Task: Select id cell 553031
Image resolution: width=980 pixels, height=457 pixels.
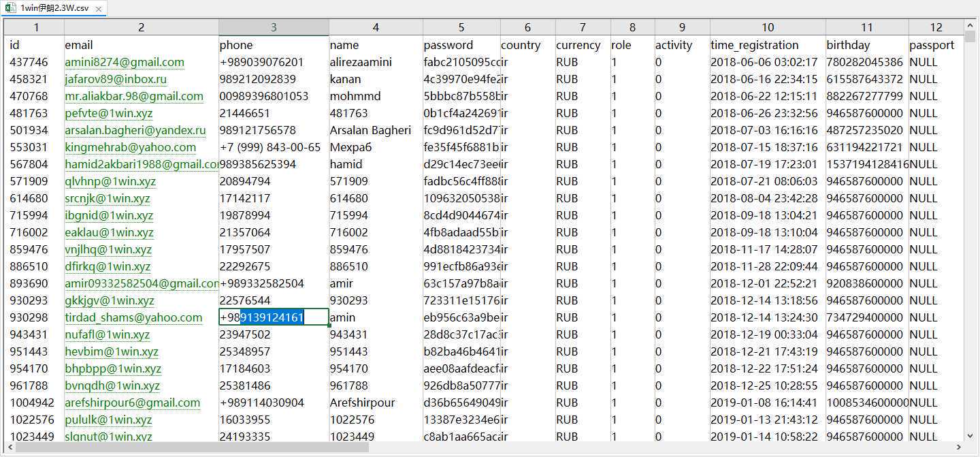Action: click(x=35, y=147)
